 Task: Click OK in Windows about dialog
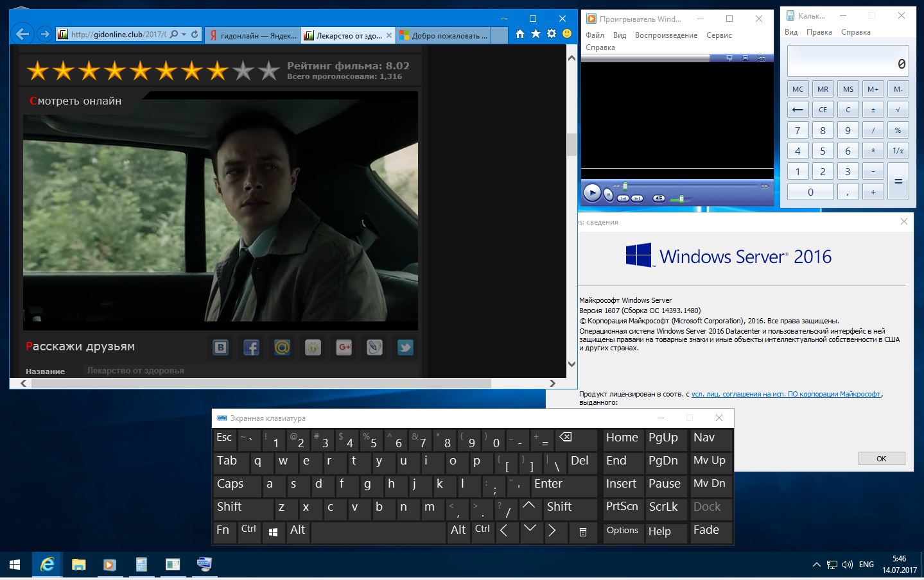coord(881,459)
